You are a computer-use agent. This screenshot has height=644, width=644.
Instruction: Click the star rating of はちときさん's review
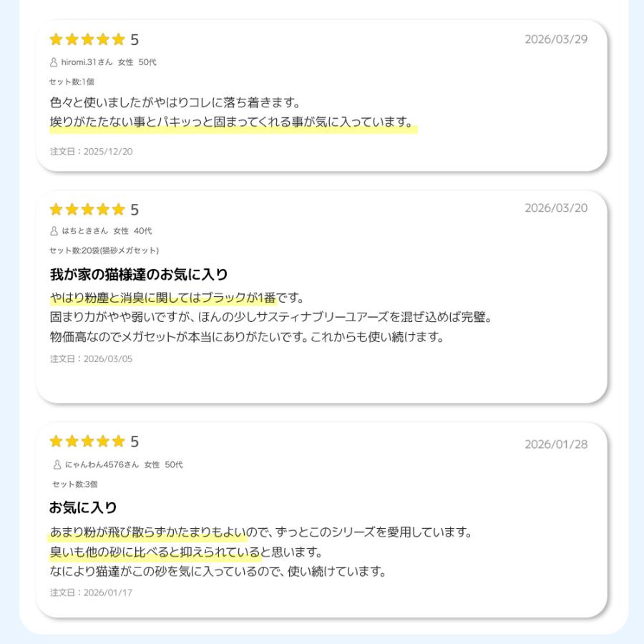pyautogui.click(x=87, y=210)
